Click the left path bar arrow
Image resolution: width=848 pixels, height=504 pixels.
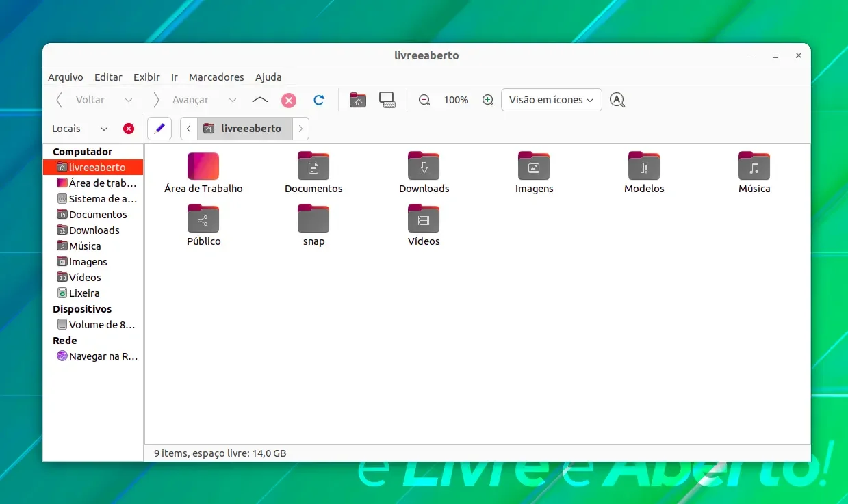point(189,129)
